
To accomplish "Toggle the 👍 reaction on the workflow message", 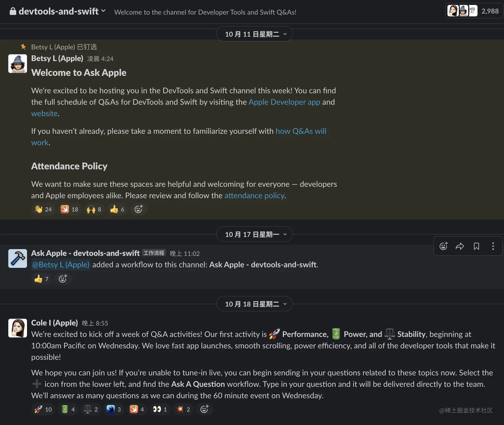I will [41, 279].
